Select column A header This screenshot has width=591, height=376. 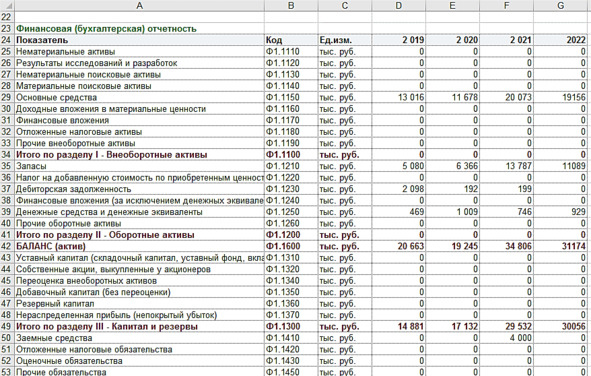tap(139, 5)
